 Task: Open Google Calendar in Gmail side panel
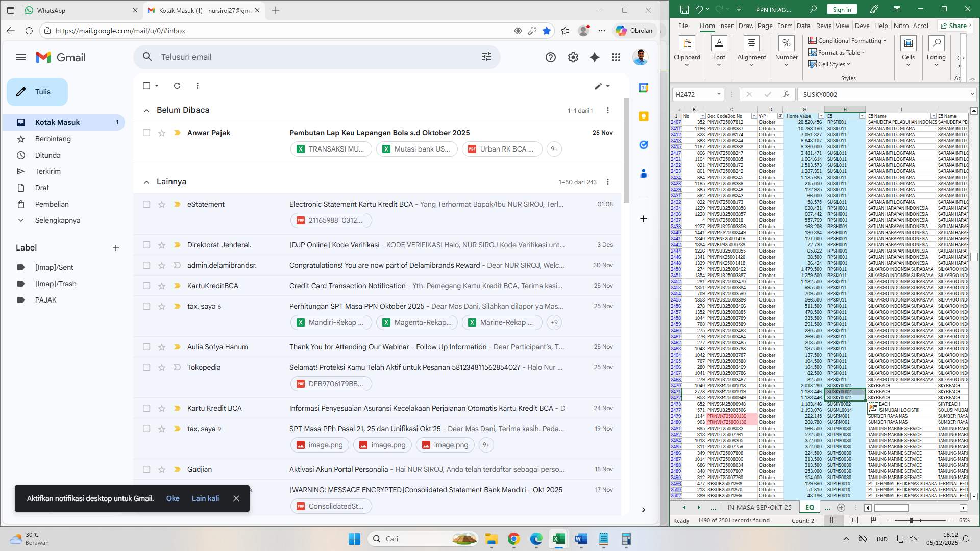(x=644, y=88)
